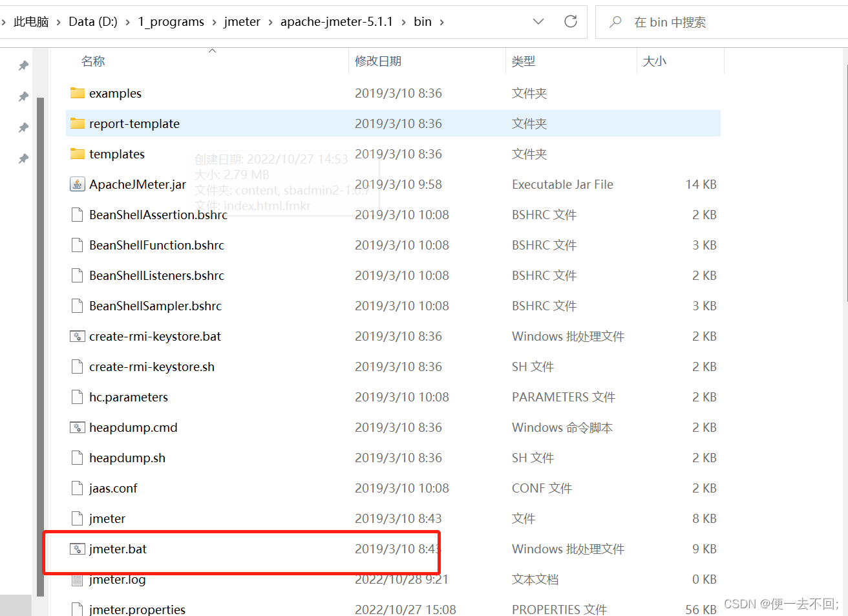Click the BeanShellAssertion.bshrc file icon
The width and height of the screenshot is (848, 616).
pos(78,215)
